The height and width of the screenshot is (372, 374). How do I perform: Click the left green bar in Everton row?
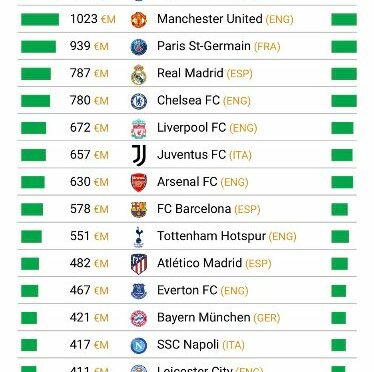30,291
